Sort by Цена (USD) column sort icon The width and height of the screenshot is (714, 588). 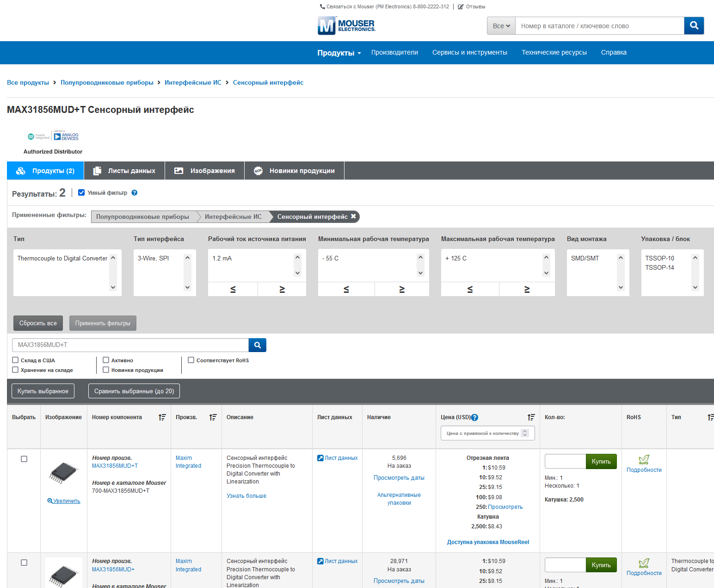tap(531, 417)
